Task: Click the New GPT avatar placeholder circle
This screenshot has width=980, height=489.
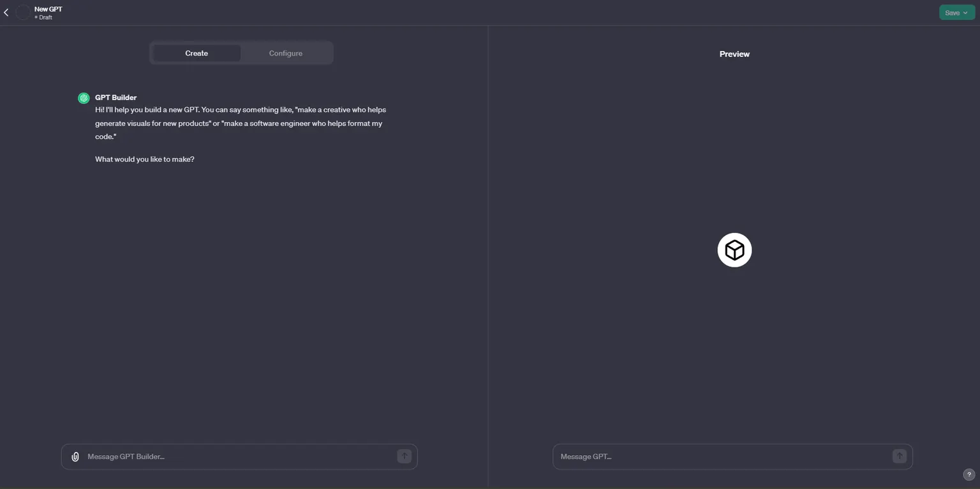Action: [x=23, y=12]
